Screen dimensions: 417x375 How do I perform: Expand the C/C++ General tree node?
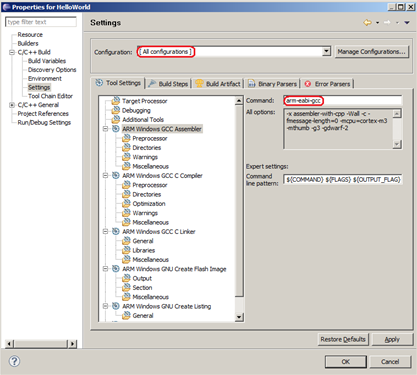12,105
